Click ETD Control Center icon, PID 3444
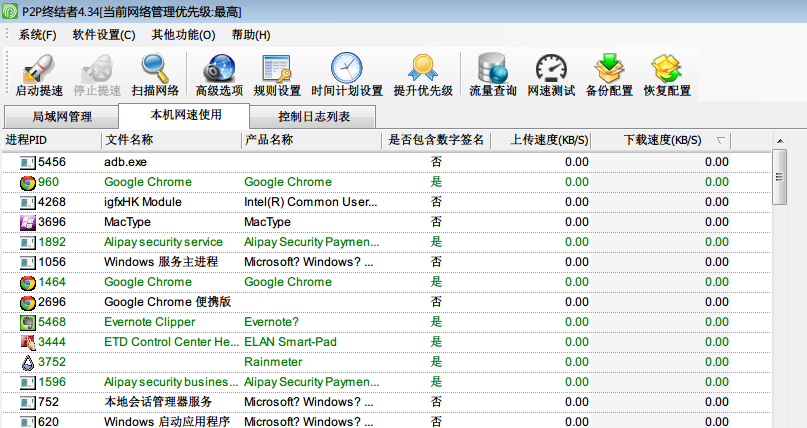This screenshot has width=807, height=428. [x=28, y=343]
